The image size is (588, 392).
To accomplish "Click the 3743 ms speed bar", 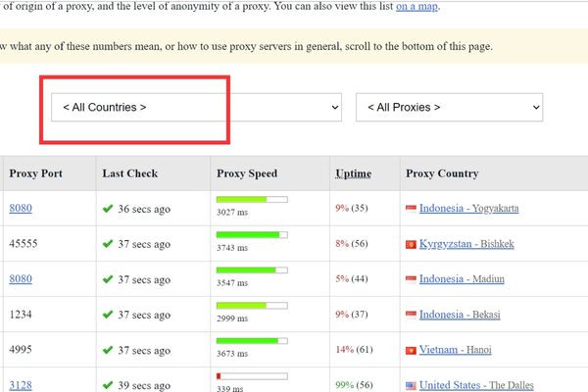I will [252, 235].
